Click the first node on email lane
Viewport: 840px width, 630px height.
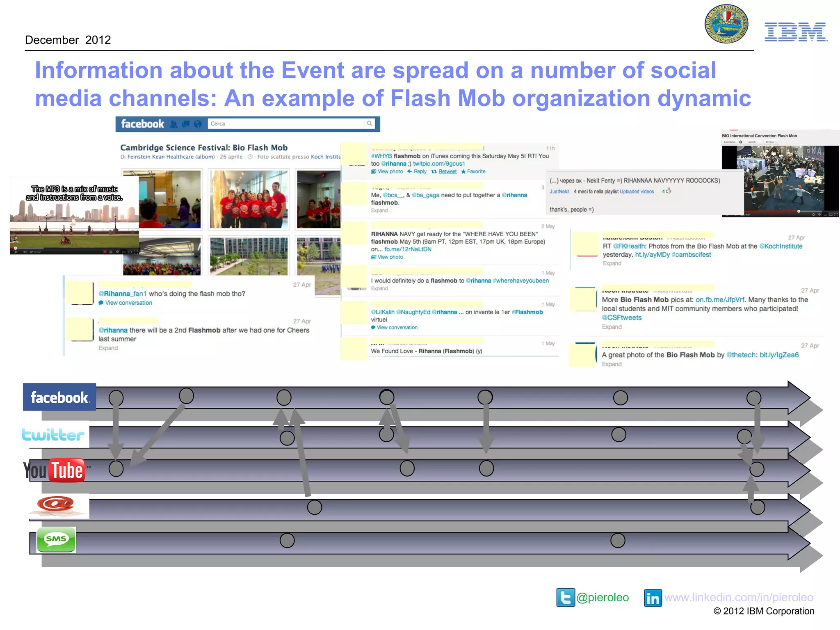[x=315, y=507]
